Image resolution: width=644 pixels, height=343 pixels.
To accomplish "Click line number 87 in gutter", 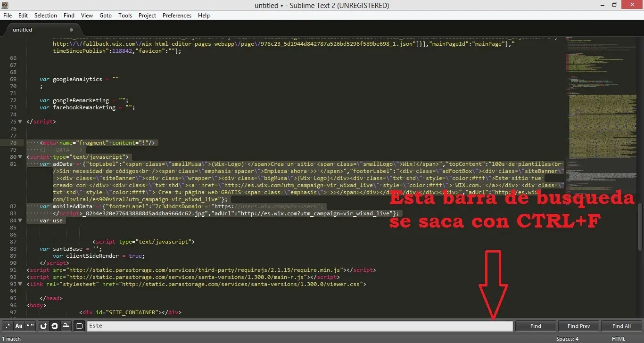I will pos(13,242).
